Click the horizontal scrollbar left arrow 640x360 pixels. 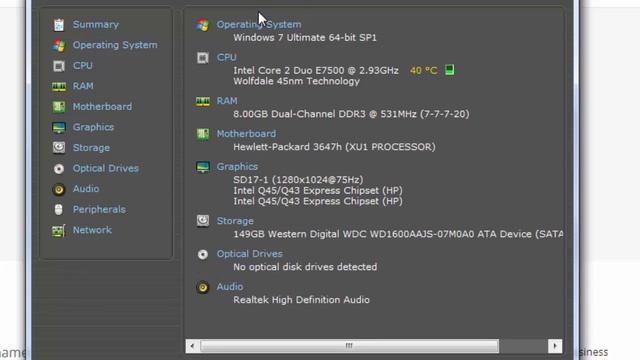tap(192, 346)
